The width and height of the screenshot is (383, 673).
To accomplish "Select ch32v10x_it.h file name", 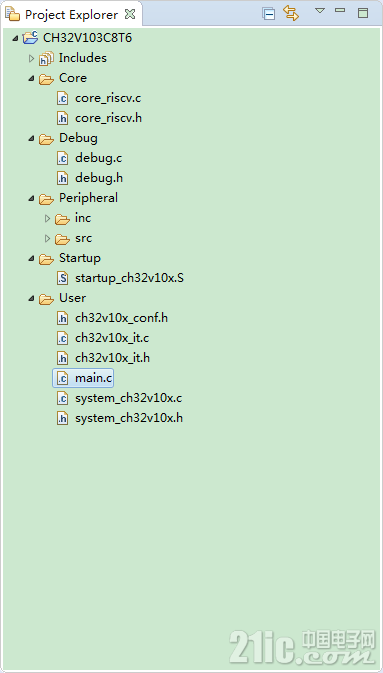I will [112, 358].
